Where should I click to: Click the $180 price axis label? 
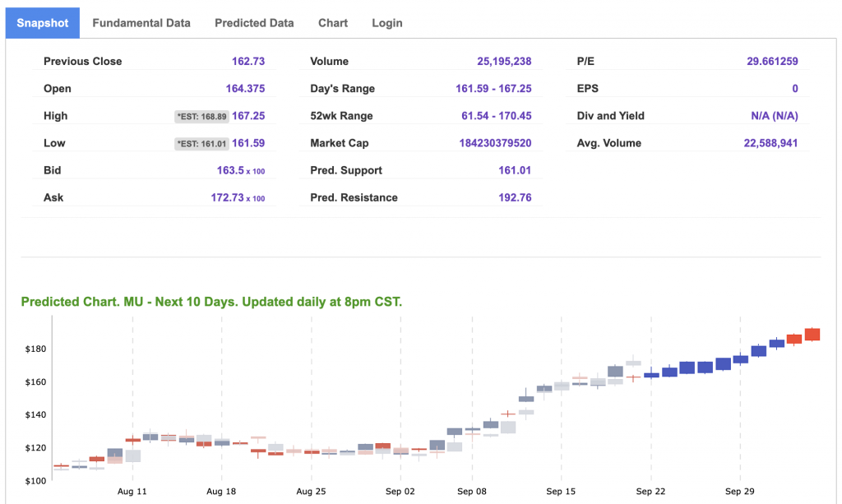pos(35,349)
